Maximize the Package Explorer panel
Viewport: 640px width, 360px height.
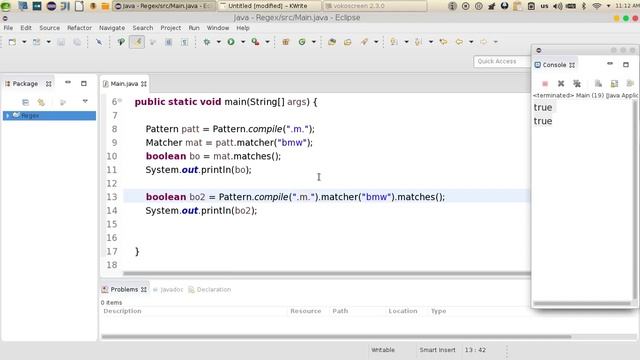point(84,83)
